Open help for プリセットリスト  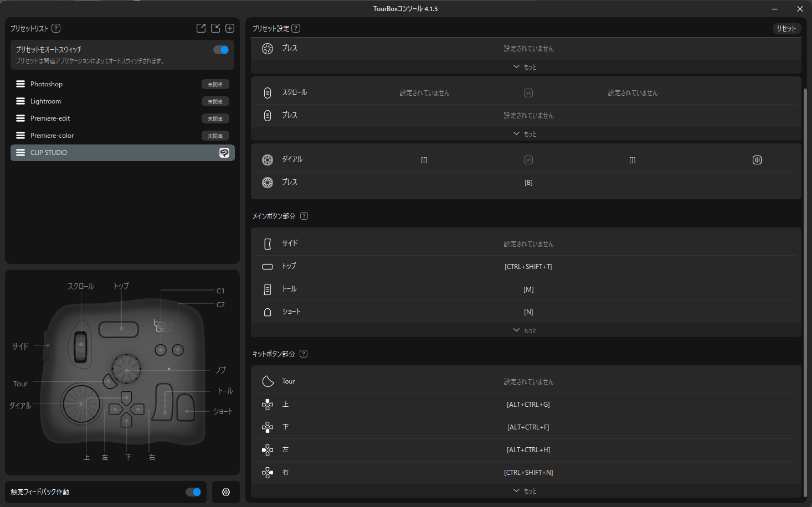pyautogui.click(x=56, y=28)
